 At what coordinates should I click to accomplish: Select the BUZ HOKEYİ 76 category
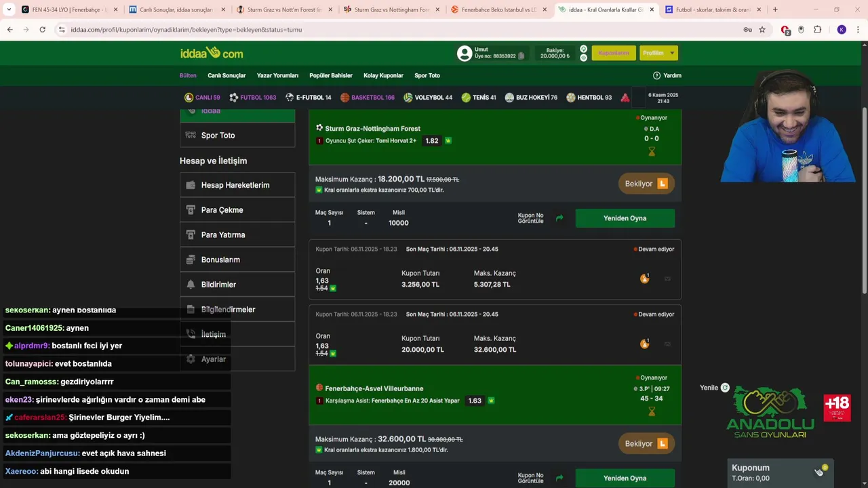531,98
